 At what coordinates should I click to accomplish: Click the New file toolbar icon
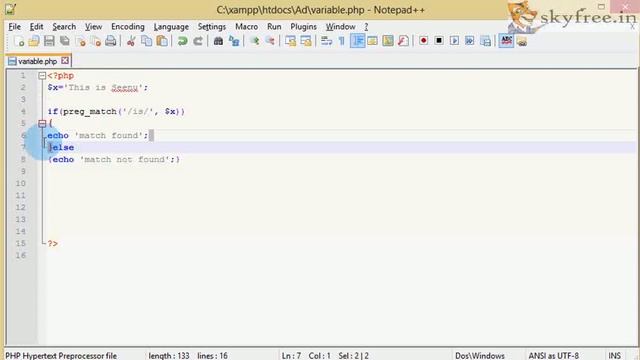(19, 41)
